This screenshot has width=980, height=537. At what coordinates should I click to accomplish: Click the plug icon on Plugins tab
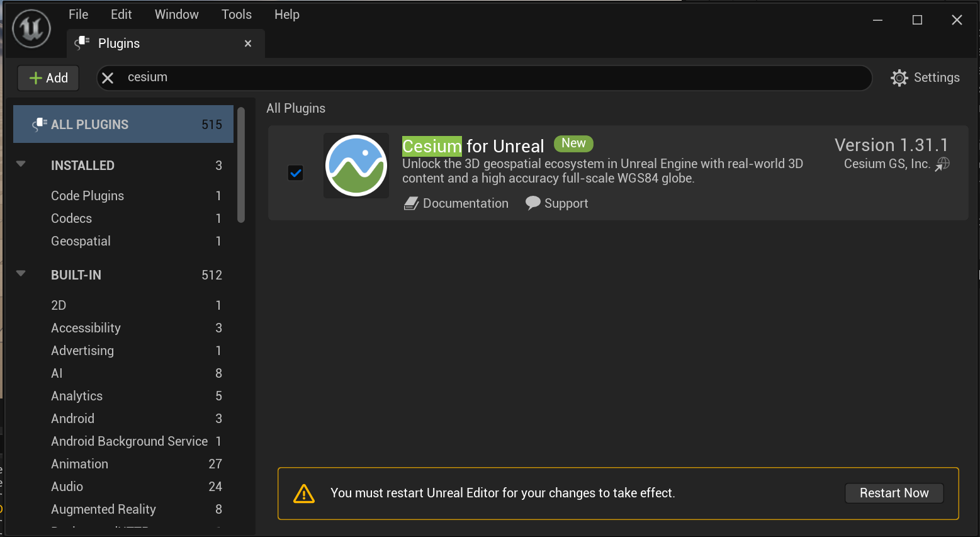82,43
